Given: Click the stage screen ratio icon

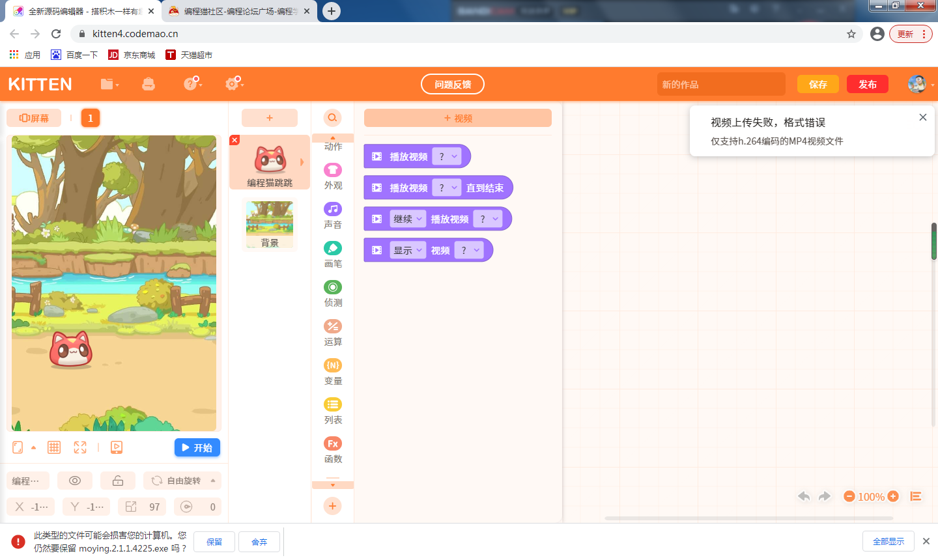Looking at the screenshot, I should click(x=18, y=447).
